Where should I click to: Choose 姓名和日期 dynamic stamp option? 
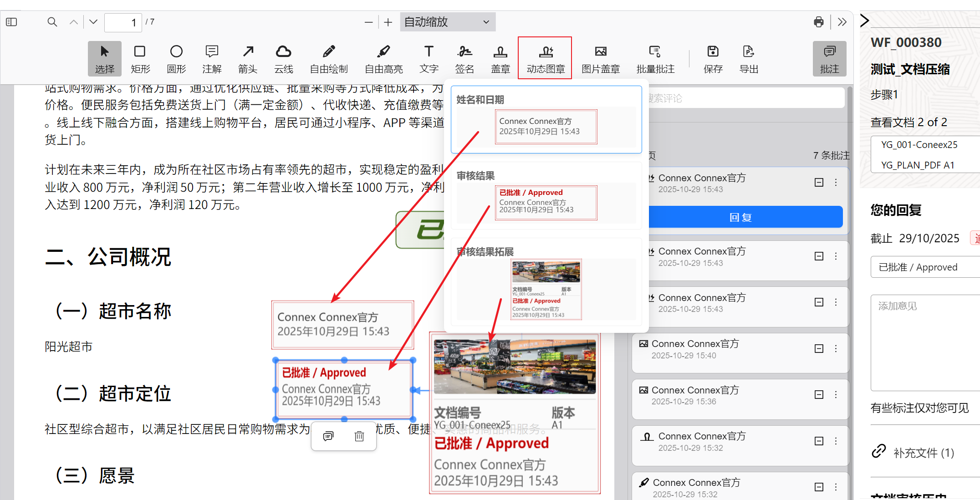546,126
